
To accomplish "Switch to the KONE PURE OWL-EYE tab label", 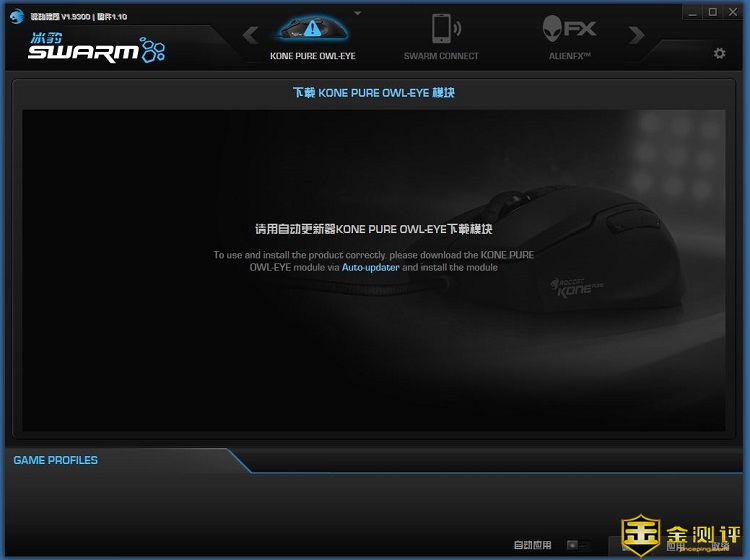I will tap(312, 56).
